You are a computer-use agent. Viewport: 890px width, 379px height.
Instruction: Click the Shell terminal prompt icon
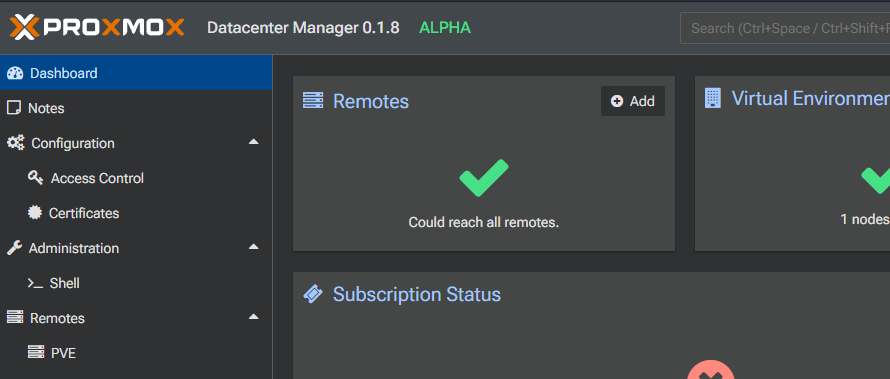(35, 283)
